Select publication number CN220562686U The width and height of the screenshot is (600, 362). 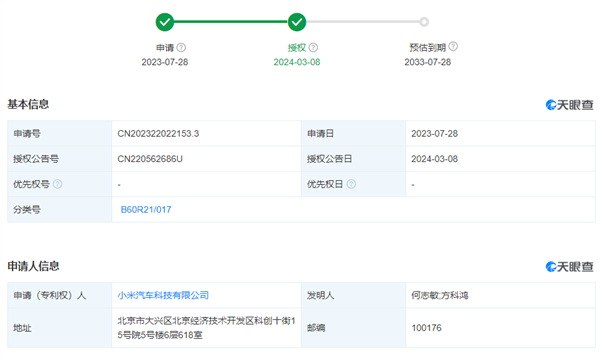(x=150, y=159)
